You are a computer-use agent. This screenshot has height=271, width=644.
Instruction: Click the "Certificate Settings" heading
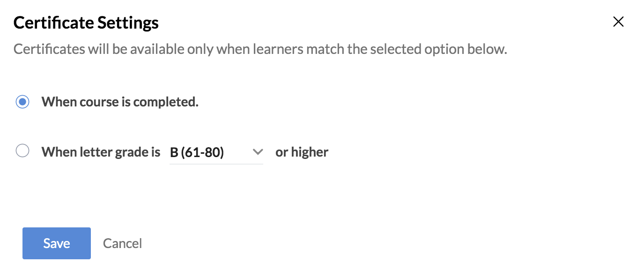coord(86,23)
